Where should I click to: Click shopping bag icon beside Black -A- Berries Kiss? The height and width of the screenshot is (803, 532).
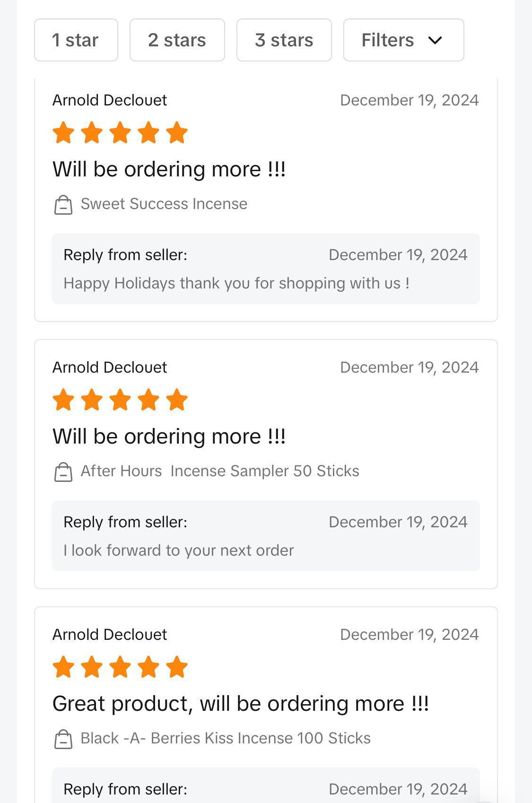click(63, 739)
